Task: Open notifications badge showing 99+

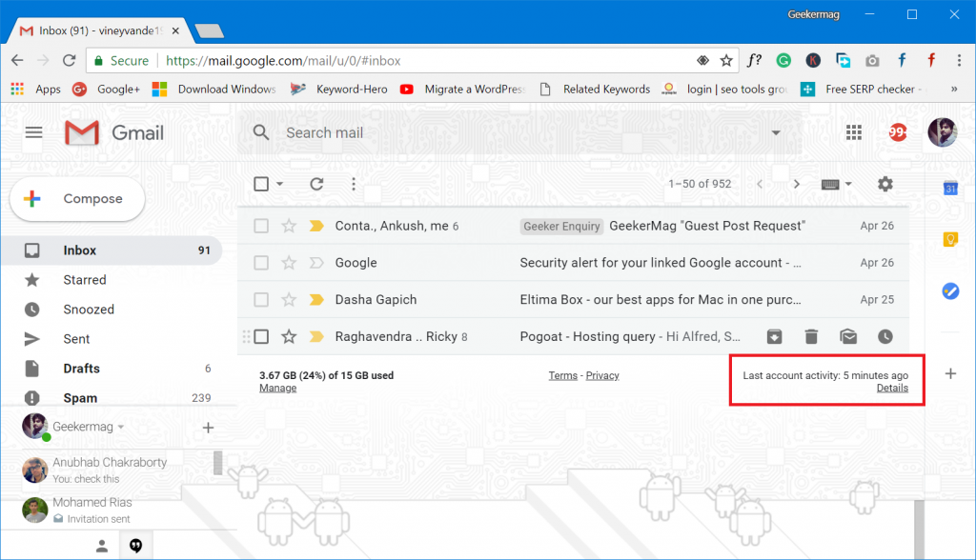Action: click(x=898, y=132)
